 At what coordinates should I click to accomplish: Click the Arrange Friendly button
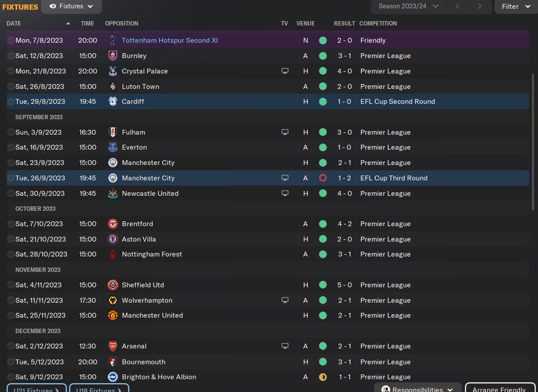click(x=499, y=389)
